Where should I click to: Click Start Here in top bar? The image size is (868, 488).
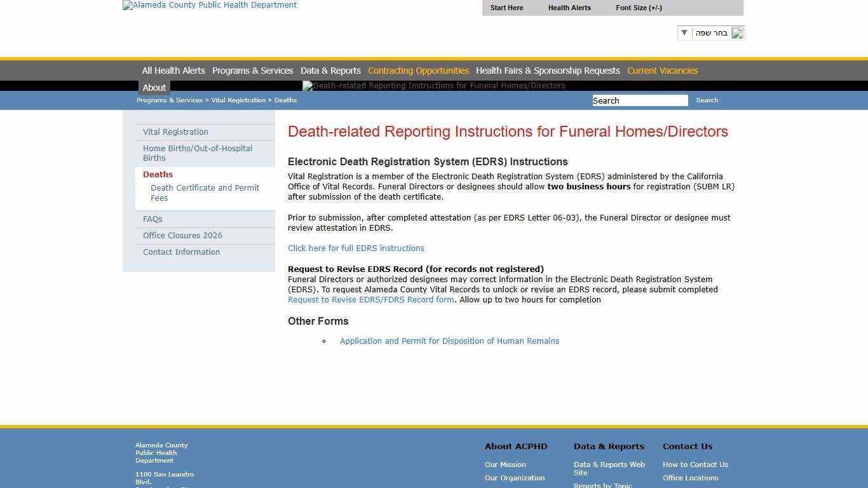tap(506, 8)
